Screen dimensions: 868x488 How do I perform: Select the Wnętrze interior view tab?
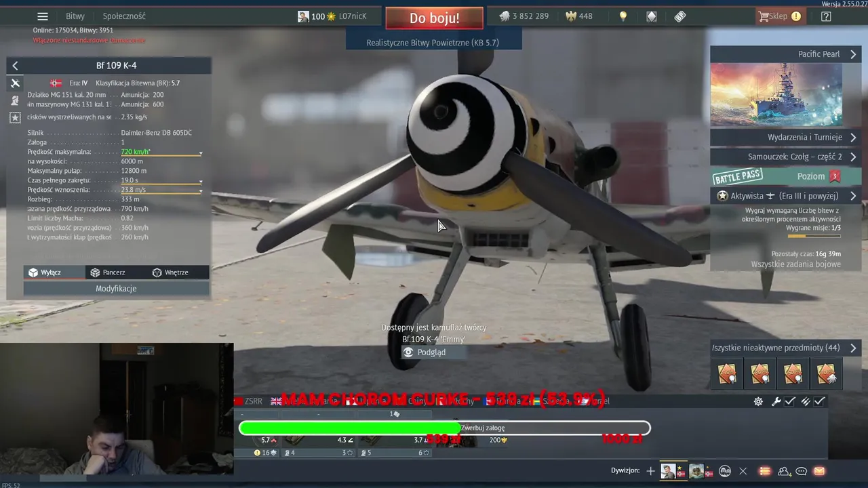(x=176, y=272)
